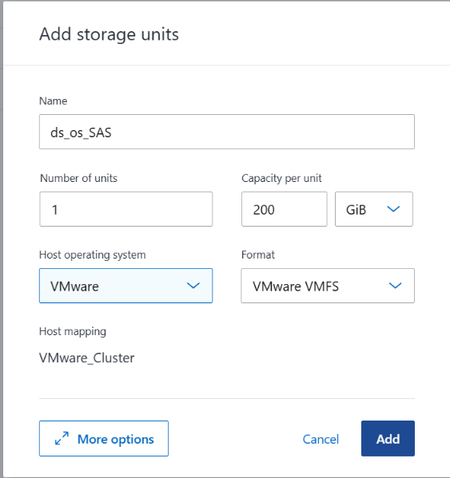The image size is (450, 478).
Task: Click the VMware_Cluster host mapping entry
Action: coord(87,358)
